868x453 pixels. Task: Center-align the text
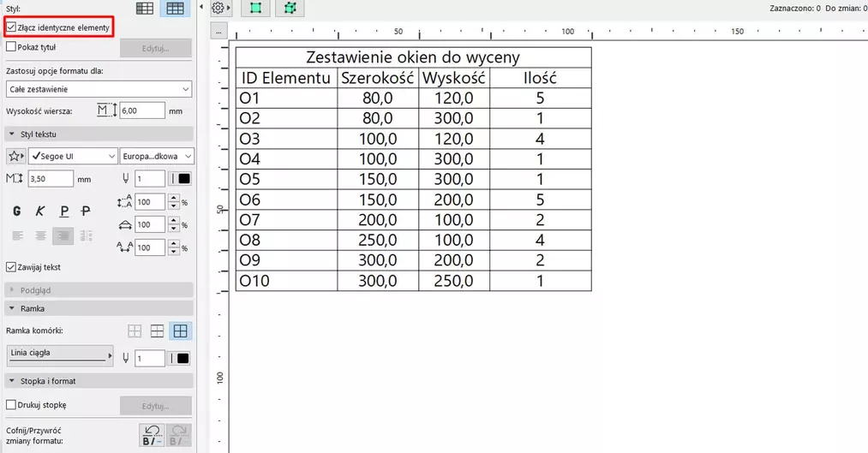point(40,235)
